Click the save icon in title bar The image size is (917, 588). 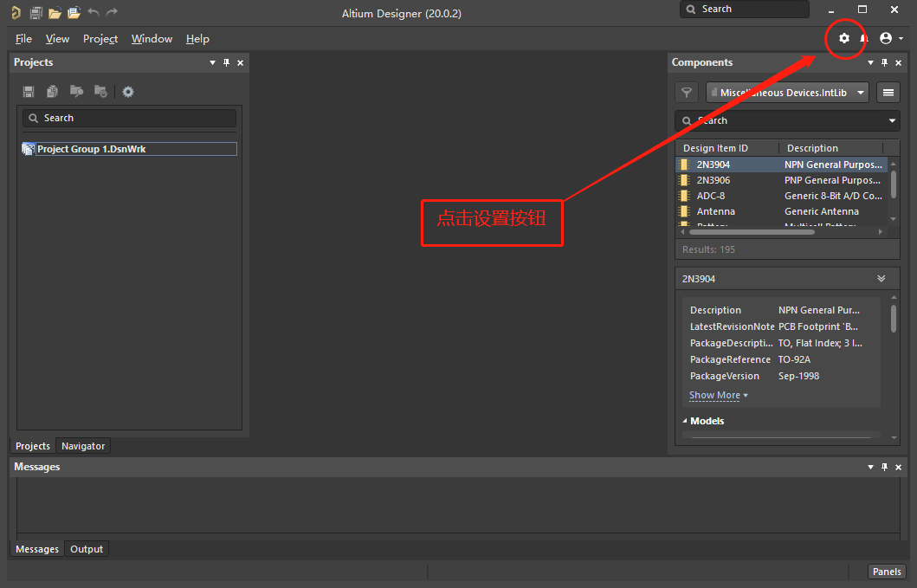pos(36,12)
